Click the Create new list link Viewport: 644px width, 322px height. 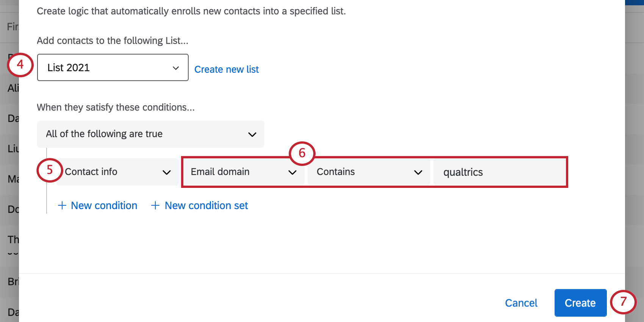(x=227, y=69)
